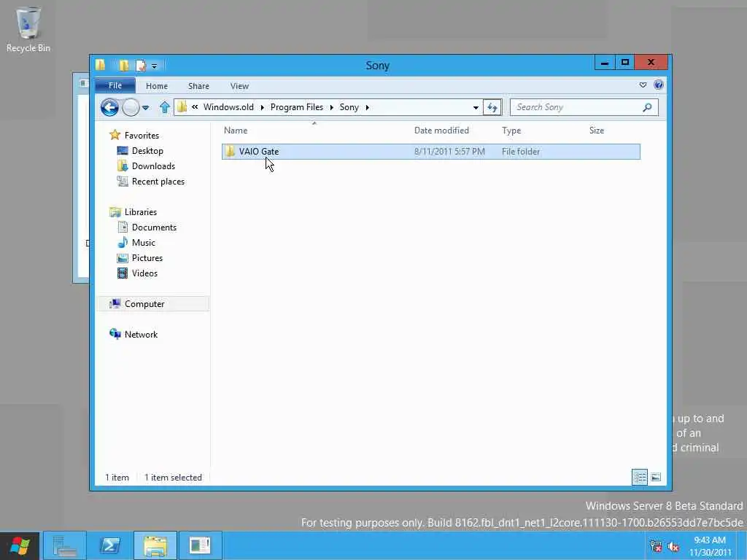Screen dimensions: 747x560
Task: Expand Sony breadcrumb arrow
Action: point(367,108)
